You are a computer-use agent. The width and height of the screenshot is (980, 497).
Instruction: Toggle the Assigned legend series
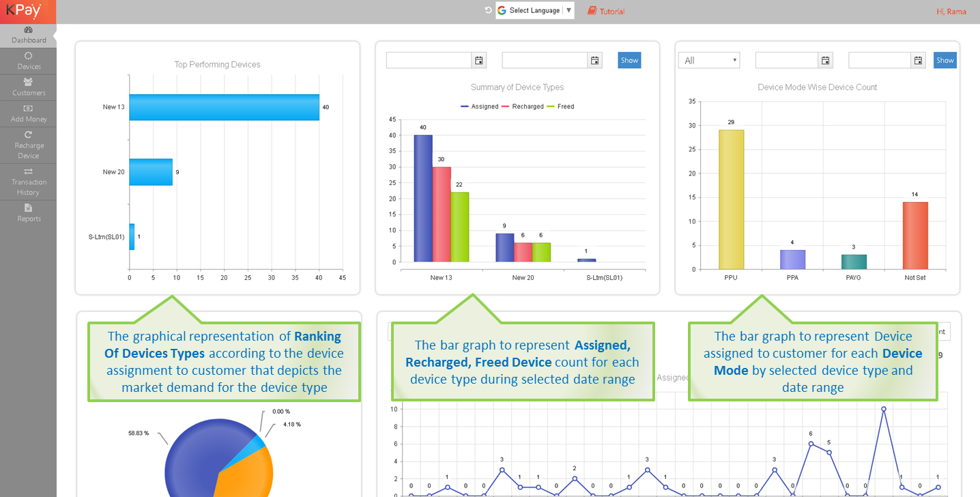[x=480, y=106]
